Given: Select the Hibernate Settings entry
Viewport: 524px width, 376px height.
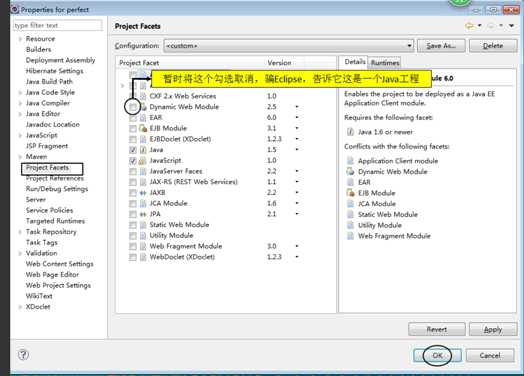Looking at the screenshot, I should 54,71.
